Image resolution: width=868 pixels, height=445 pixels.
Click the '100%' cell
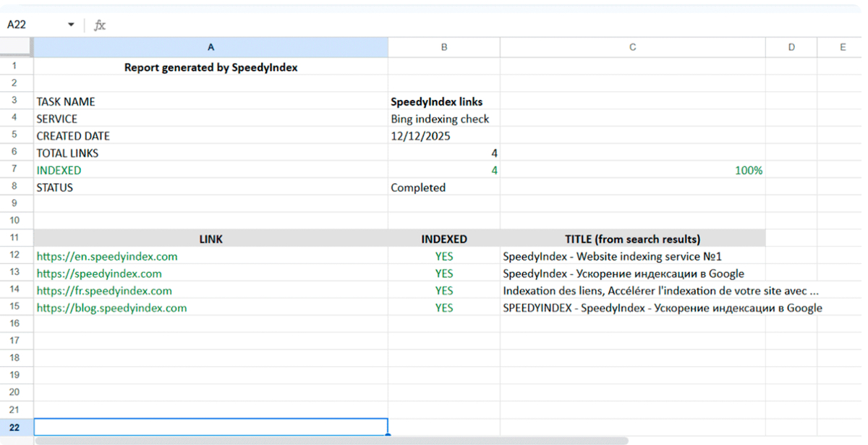[633, 170]
